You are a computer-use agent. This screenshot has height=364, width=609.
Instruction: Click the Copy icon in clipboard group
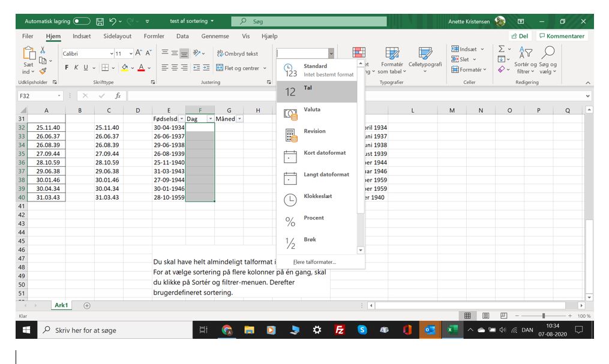pos(43,61)
